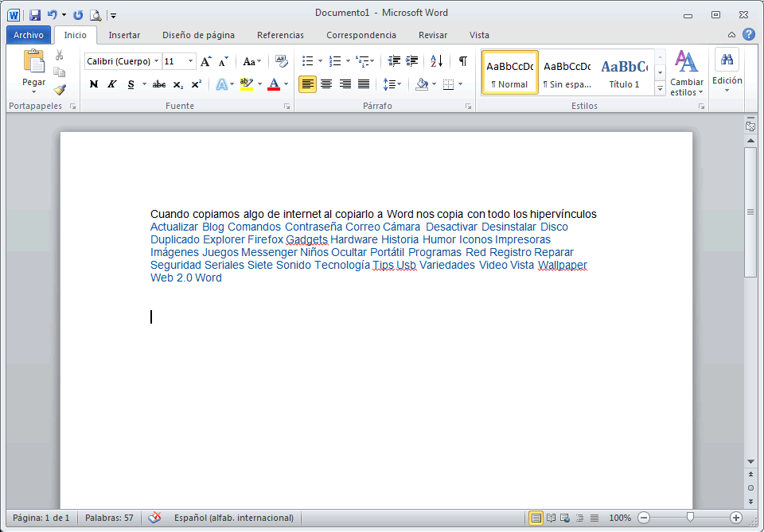Switch to Web Layout view
Viewport: 764px width, 532px height.
point(565,518)
